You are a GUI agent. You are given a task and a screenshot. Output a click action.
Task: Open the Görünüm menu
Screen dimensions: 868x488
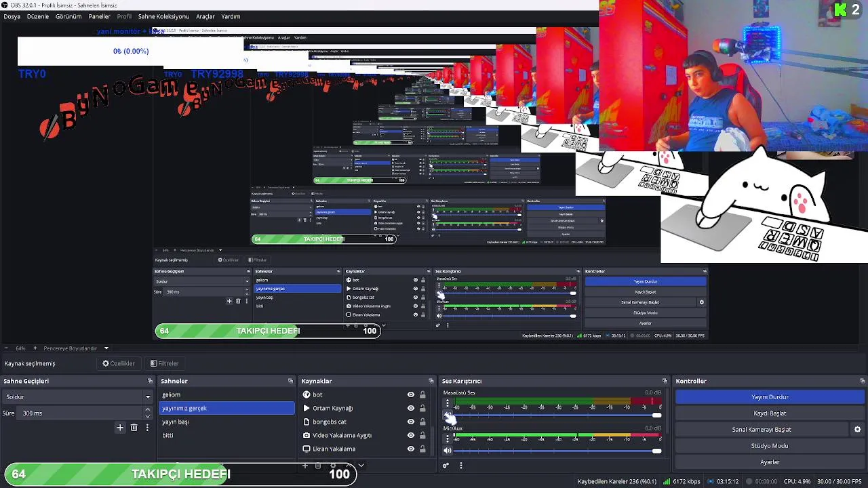coord(68,16)
